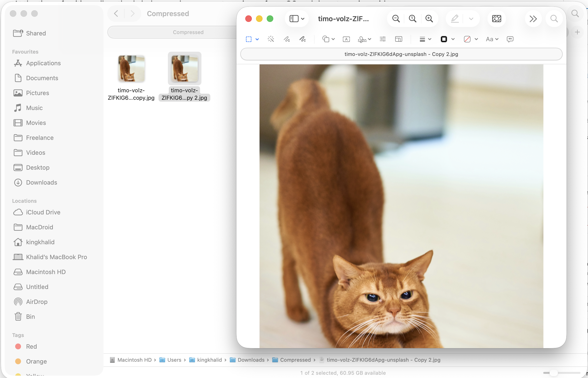The height and width of the screenshot is (378, 588).
Task: Select the timo-volz copy 2.jpg thumbnail
Action: 185,69
